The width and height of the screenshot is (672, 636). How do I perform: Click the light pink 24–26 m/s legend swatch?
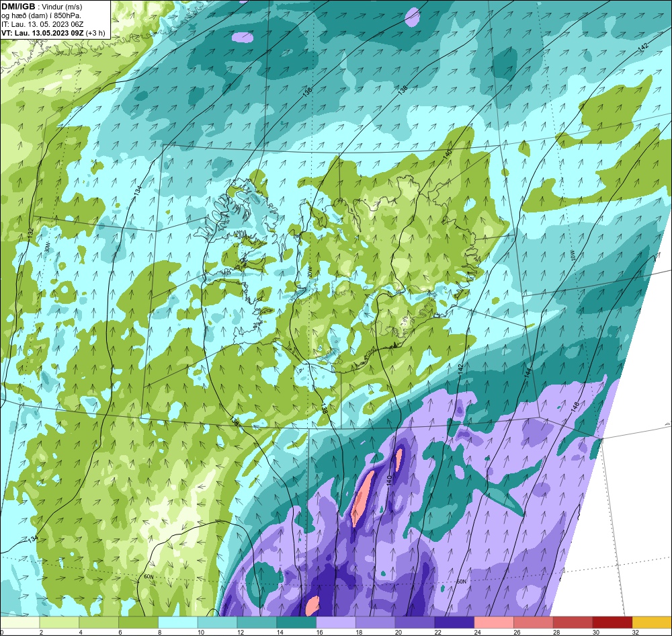coord(494,623)
